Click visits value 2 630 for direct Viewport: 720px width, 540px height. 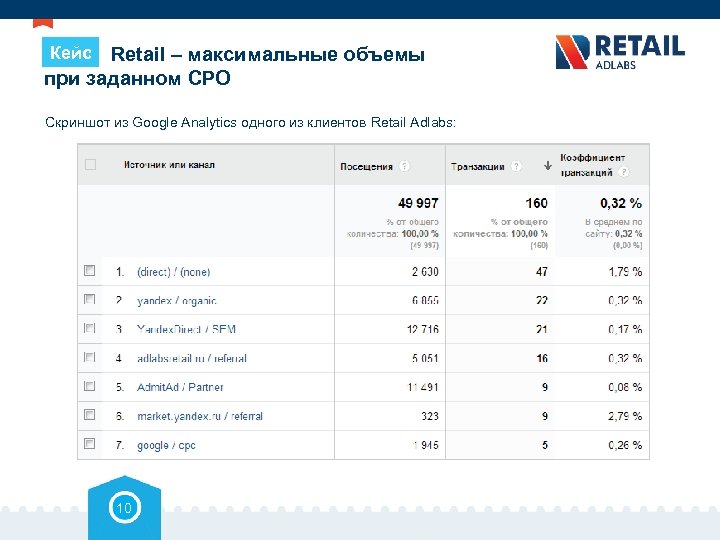click(425, 272)
